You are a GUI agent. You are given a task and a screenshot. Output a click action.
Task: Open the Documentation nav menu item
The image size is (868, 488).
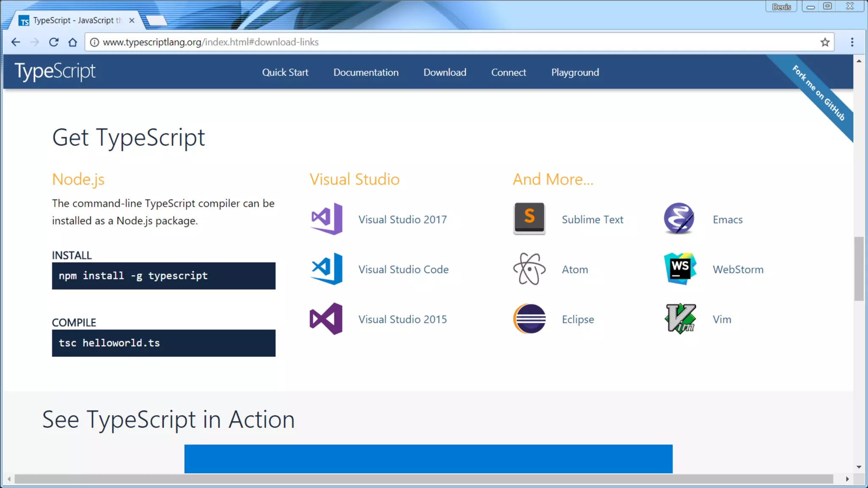pos(366,72)
